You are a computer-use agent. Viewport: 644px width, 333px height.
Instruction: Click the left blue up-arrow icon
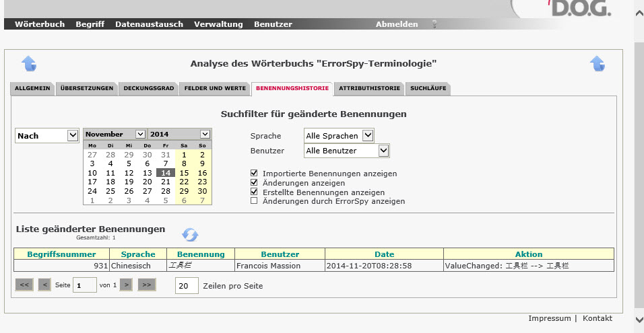tap(29, 63)
